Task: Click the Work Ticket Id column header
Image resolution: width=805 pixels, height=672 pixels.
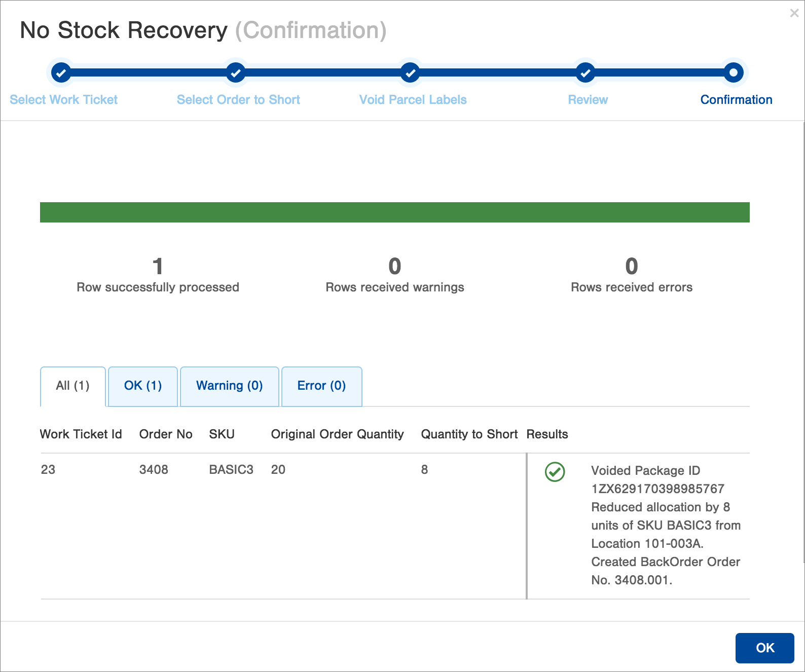Action: pyautogui.click(x=81, y=434)
